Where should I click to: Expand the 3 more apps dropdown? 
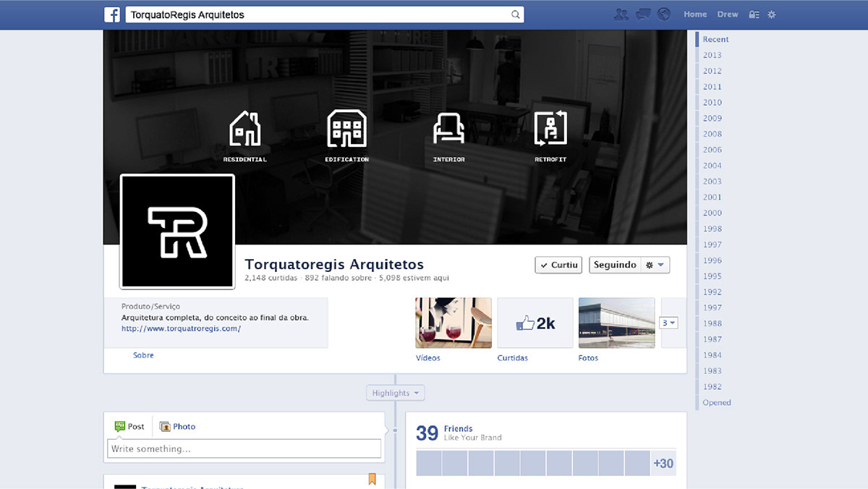pos(669,323)
